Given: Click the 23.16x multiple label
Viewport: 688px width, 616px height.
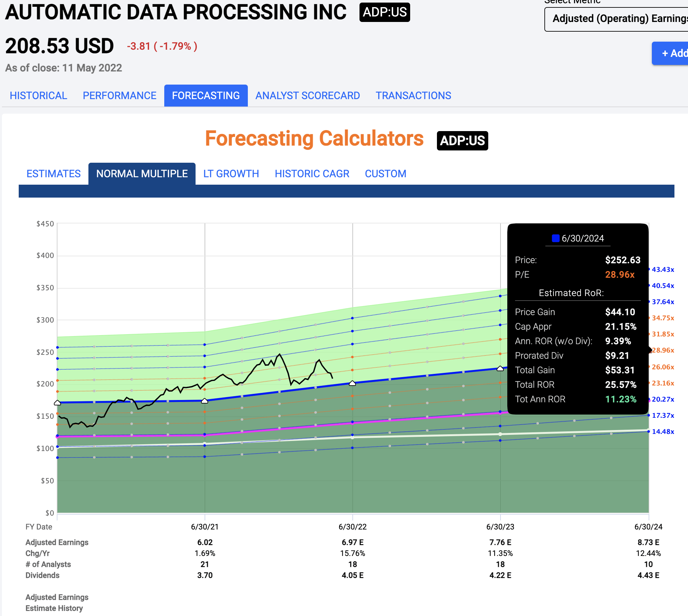Looking at the screenshot, I should coord(663,383).
